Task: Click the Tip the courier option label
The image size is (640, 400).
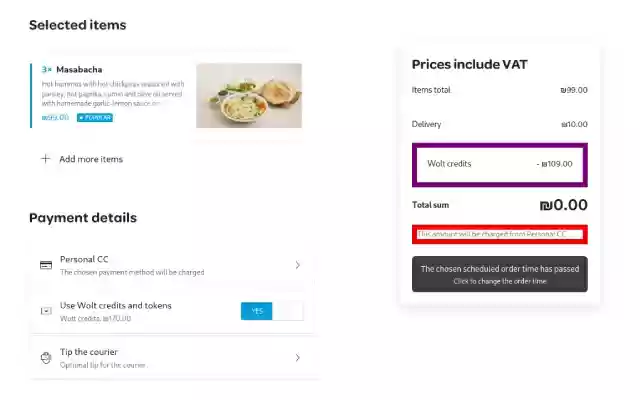Action: click(x=89, y=352)
